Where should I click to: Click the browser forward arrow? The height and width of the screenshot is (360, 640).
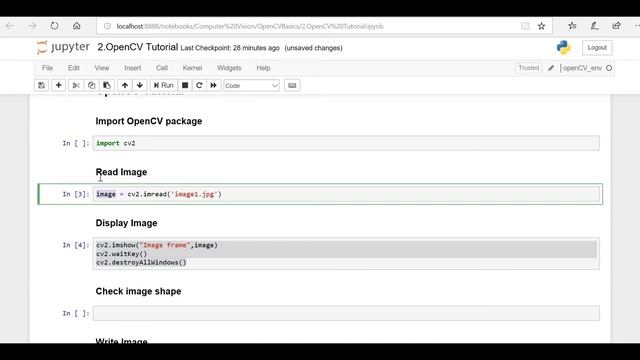[x=32, y=26]
